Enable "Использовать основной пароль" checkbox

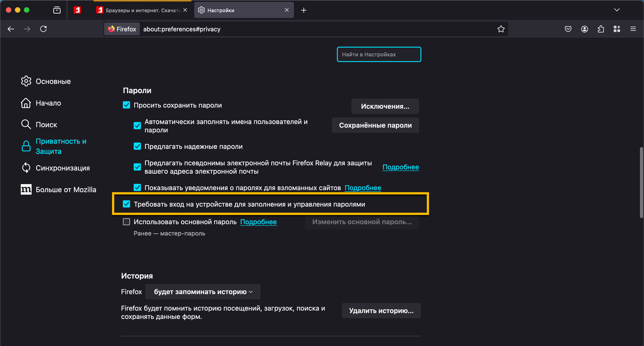pos(127,222)
